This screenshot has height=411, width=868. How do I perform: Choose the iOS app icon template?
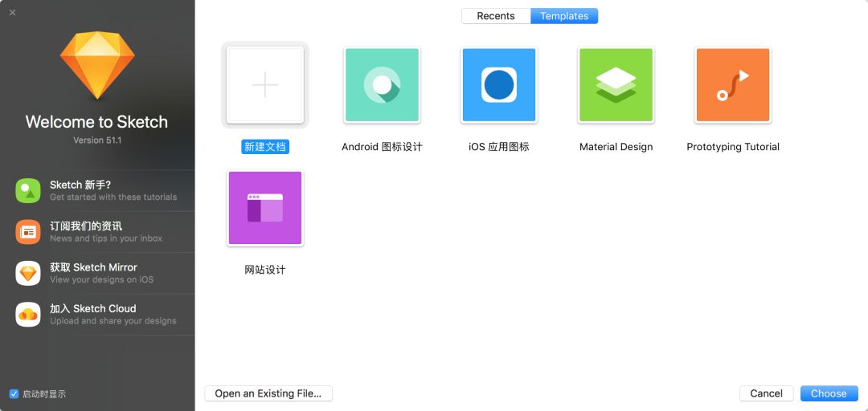click(499, 85)
